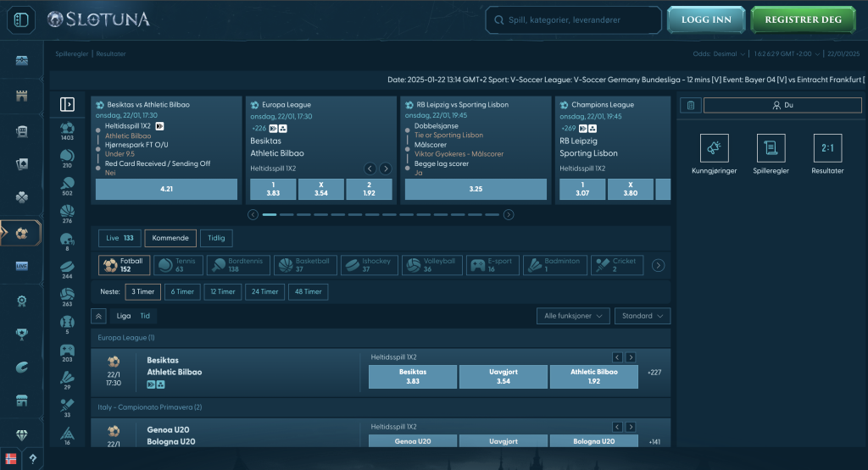Switch to the Live 133 tab
868x470 pixels.
(x=120, y=238)
